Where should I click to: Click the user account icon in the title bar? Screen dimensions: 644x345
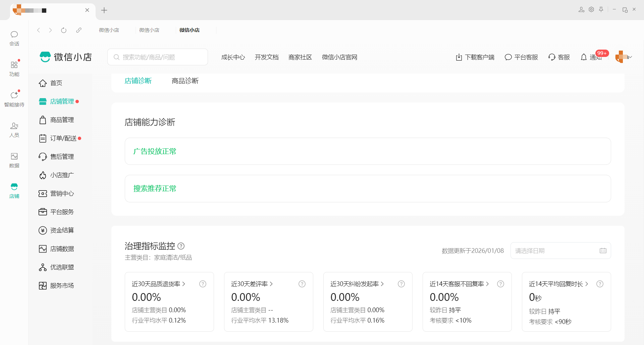click(x=581, y=9)
